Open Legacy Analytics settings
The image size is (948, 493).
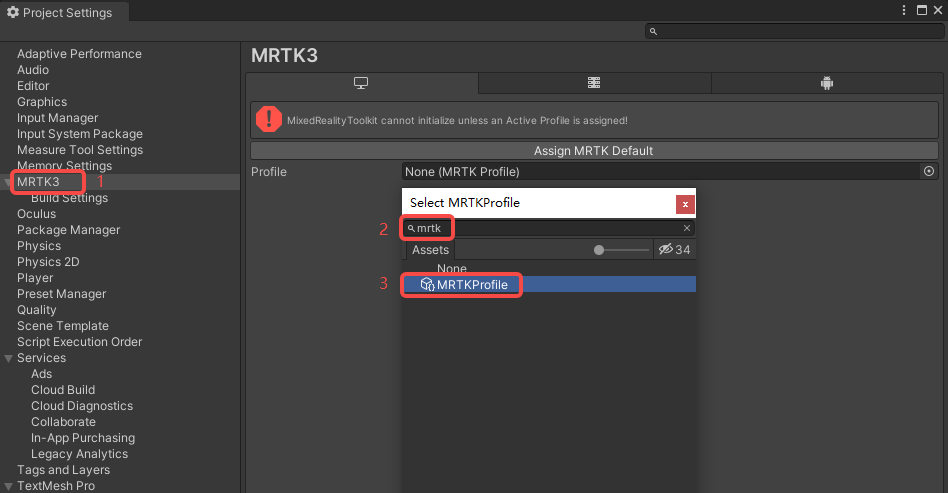(x=80, y=454)
